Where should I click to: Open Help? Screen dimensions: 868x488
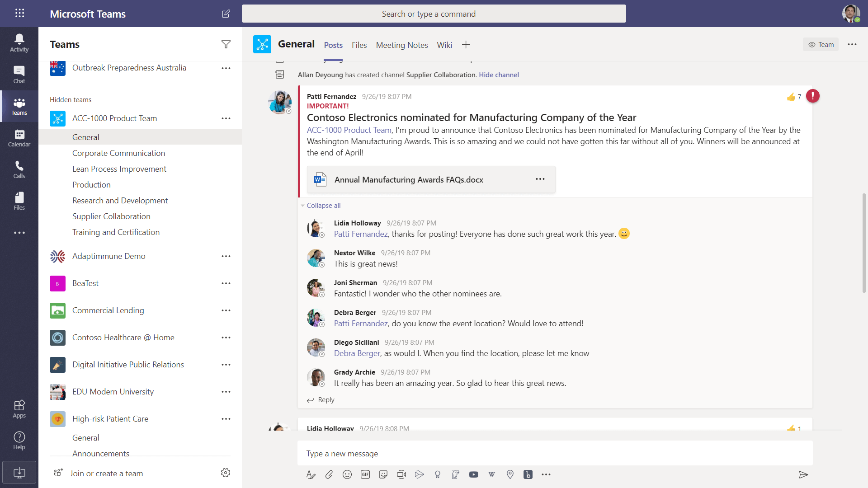(x=19, y=441)
